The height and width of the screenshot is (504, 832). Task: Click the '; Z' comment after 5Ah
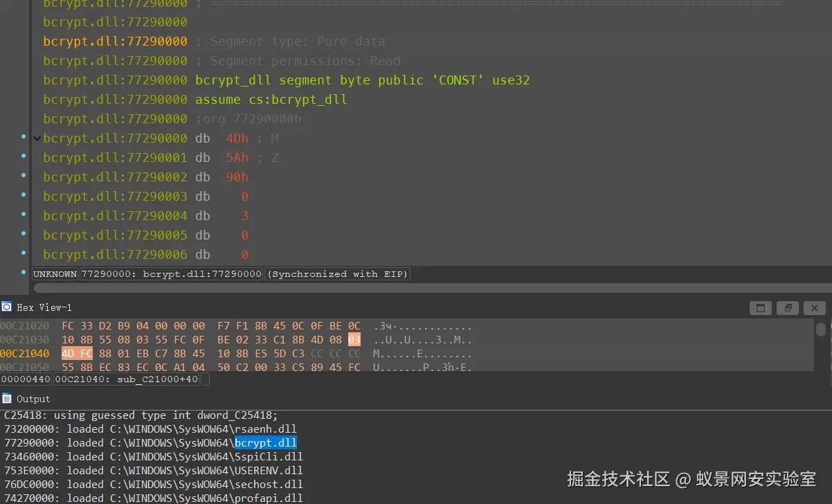click(x=267, y=158)
